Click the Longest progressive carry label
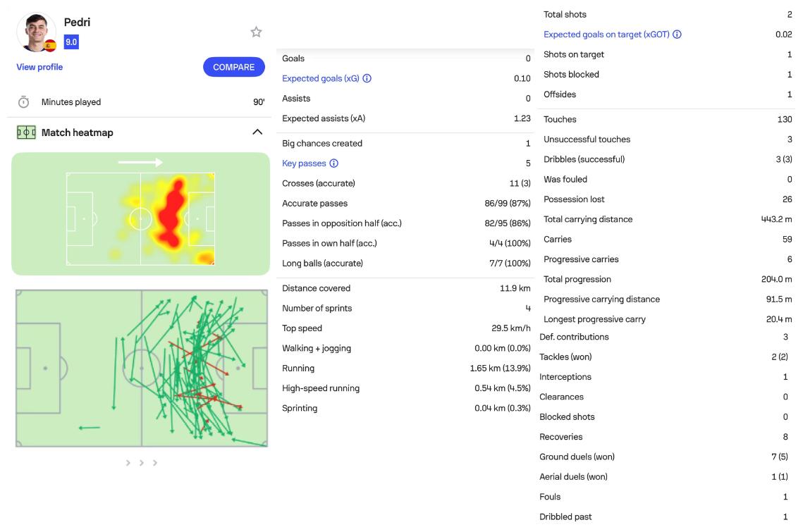Viewport: 803px width, 532px height. click(x=594, y=319)
